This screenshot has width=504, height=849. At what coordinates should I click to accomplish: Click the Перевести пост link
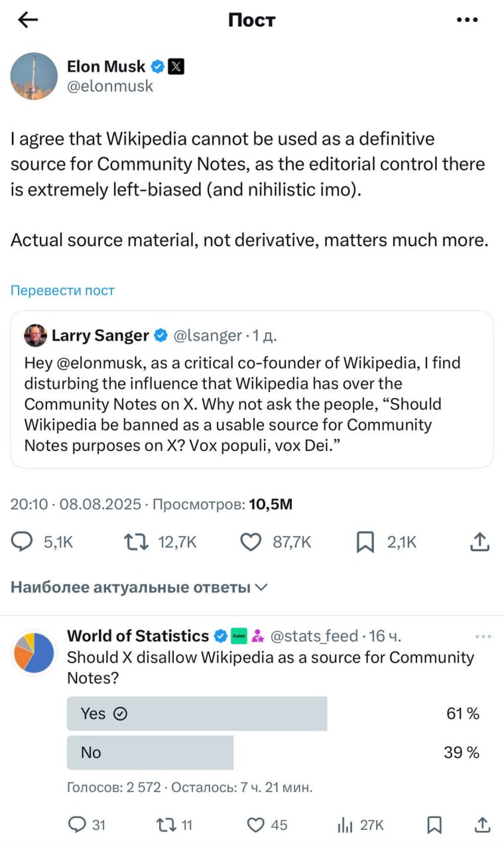(62, 291)
